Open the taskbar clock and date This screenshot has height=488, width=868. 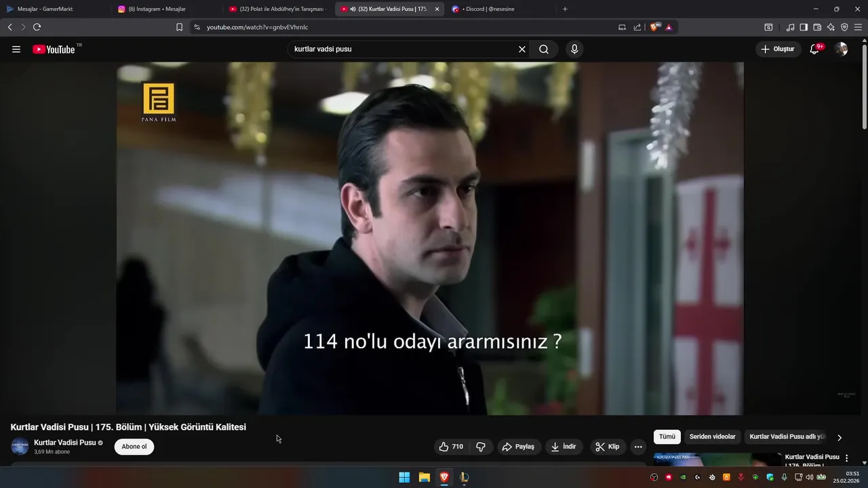point(847,477)
